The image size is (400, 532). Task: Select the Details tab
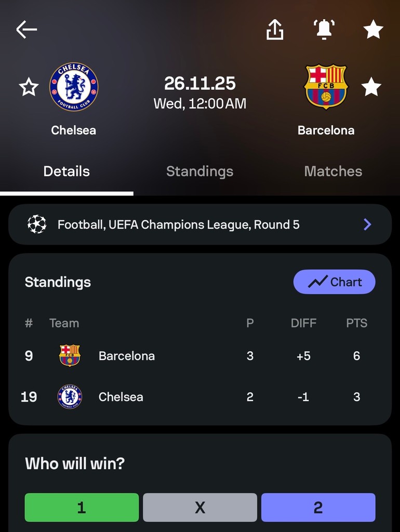(66, 171)
